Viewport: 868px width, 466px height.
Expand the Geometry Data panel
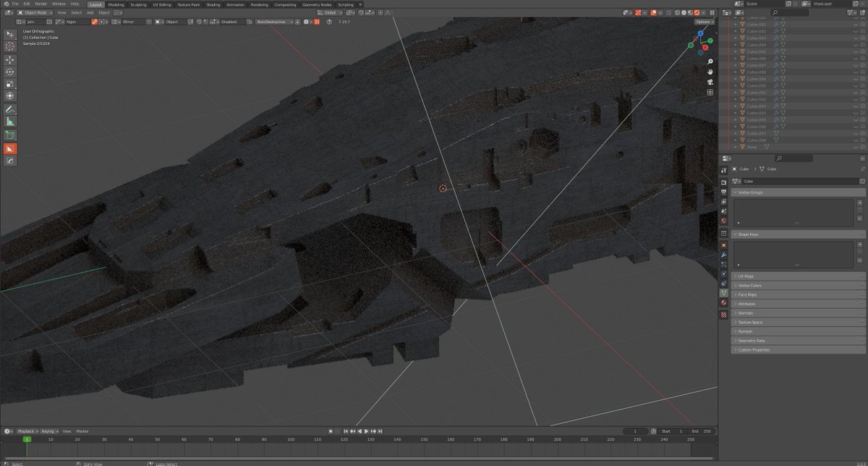click(x=798, y=340)
